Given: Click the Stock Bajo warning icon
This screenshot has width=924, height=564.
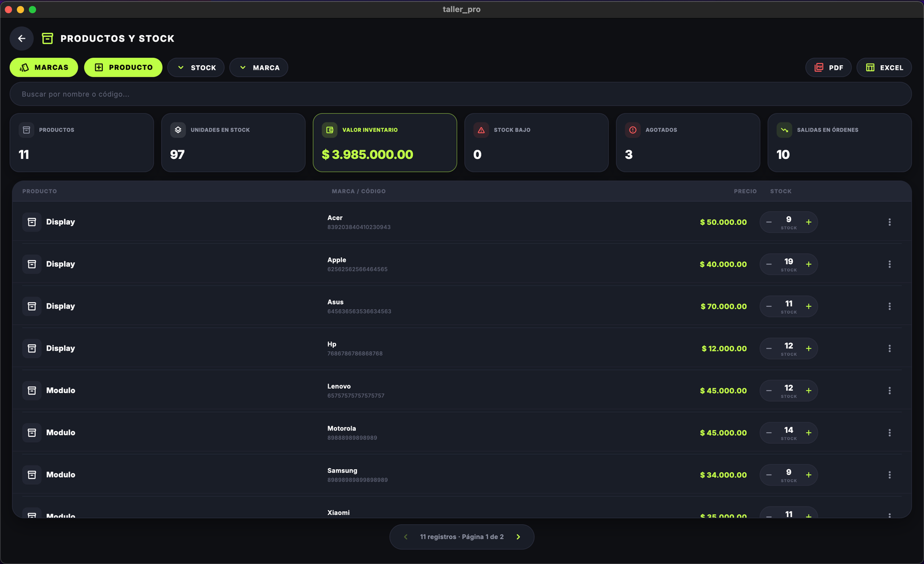Looking at the screenshot, I should pos(481,130).
